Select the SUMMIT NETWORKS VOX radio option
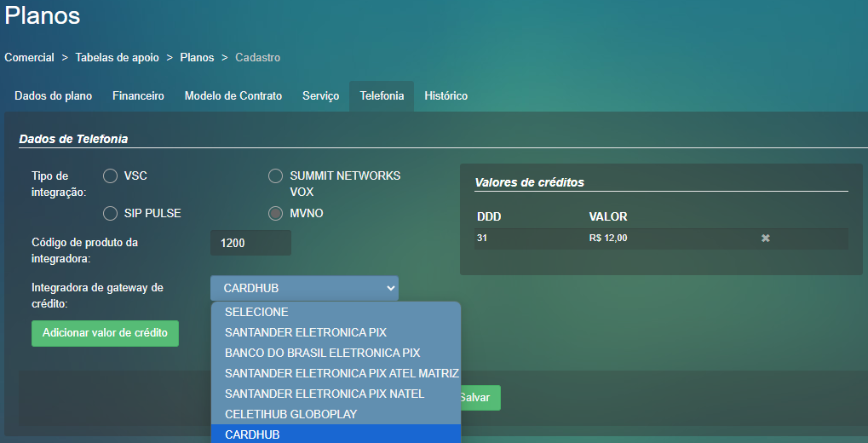The image size is (868, 443). tap(275, 176)
